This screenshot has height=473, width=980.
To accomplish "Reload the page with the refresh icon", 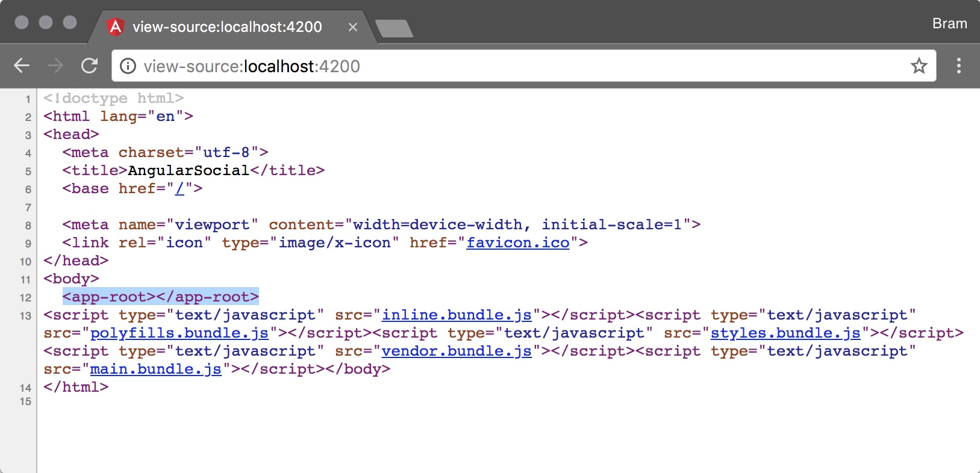I will (x=90, y=66).
